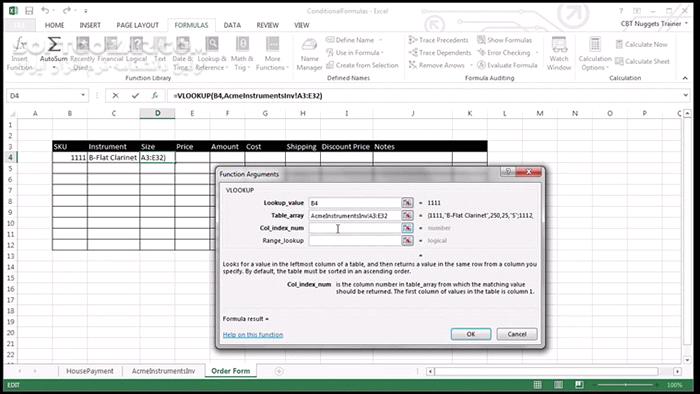This screenshot has height=394, width=700.
Task: Click the horizontal scrollbar
Action: click(546, 371)
